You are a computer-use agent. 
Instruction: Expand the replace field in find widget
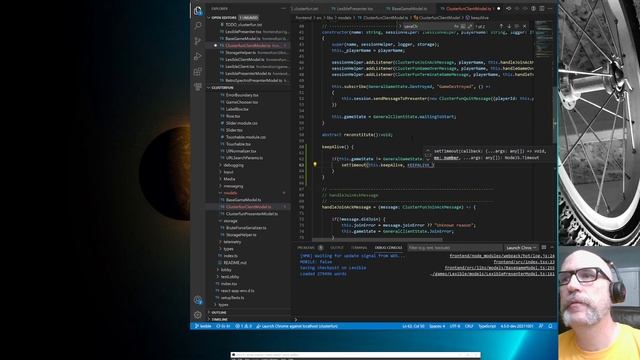pyautogui.click(x=400, y=26)
